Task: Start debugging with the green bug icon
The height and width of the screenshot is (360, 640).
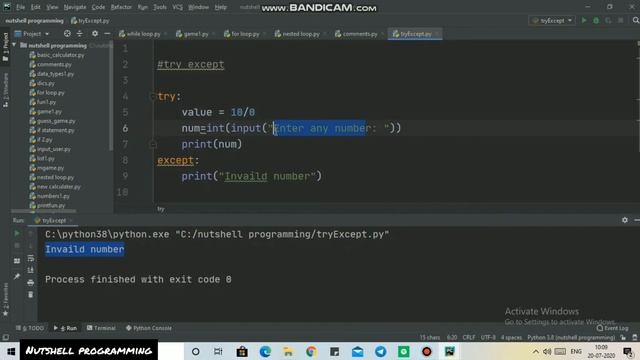Action: coord(596,20)
